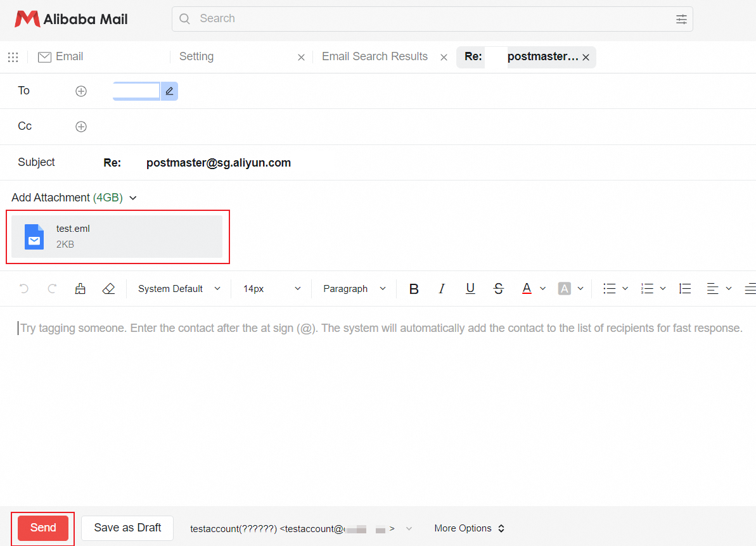
Task: Open the System Default font dropdown
Action: [x=179, y=289]
